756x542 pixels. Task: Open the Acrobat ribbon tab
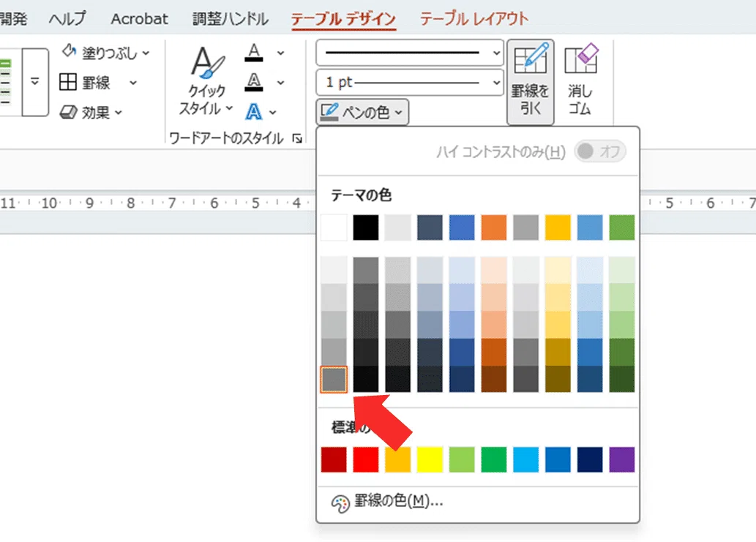139,19
